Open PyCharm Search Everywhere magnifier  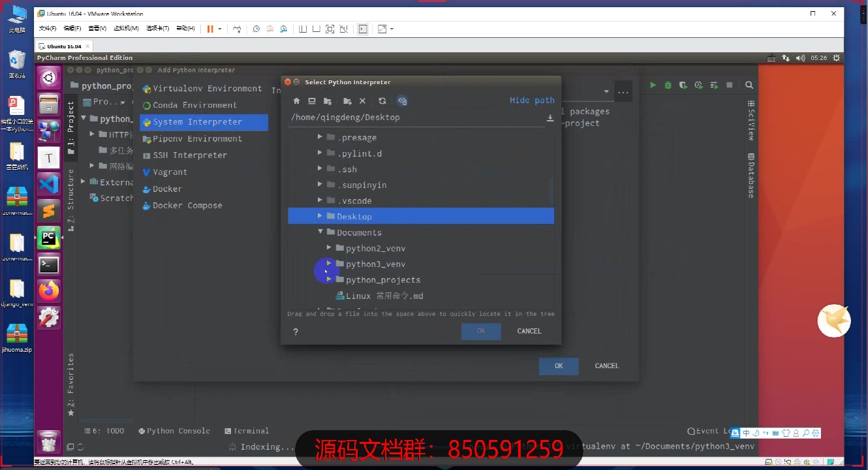[749, 85]
